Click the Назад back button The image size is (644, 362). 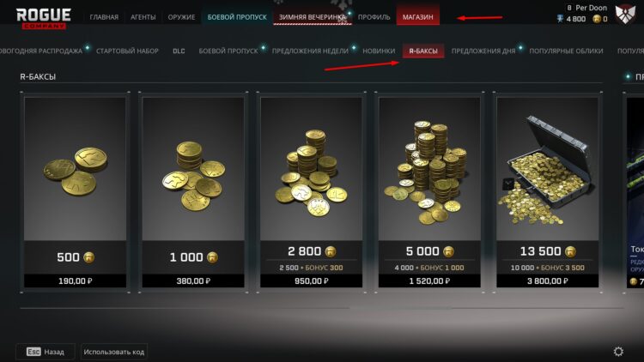(46, 352)
